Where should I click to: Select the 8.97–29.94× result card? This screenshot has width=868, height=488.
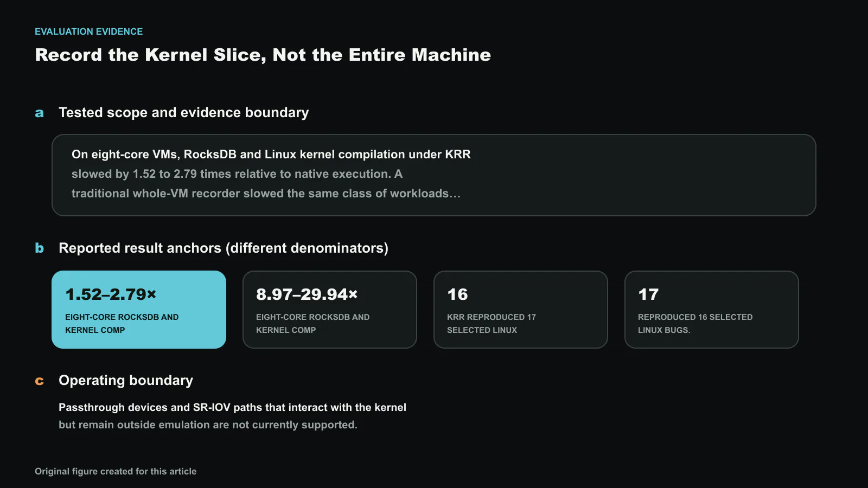tap(330, 310)
